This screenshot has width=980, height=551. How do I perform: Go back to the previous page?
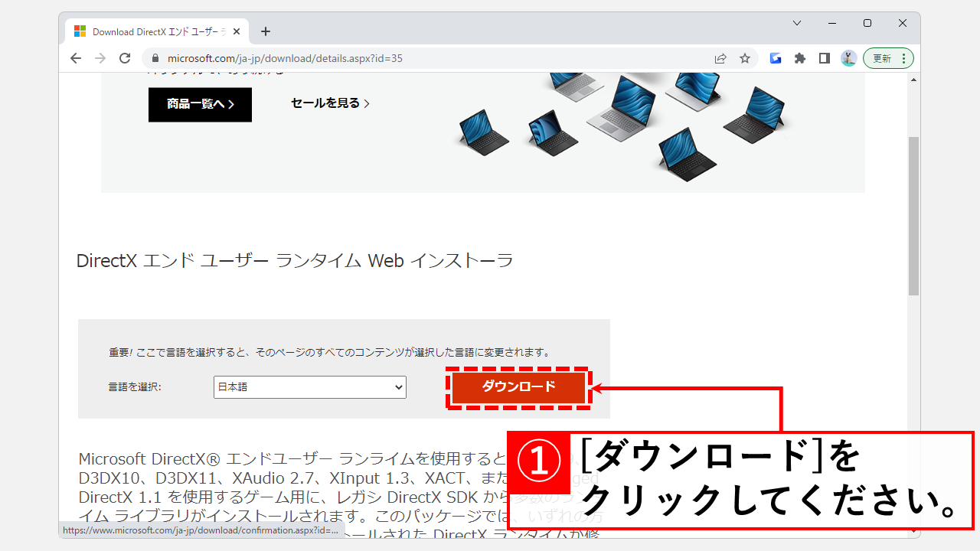coord(75,58)
